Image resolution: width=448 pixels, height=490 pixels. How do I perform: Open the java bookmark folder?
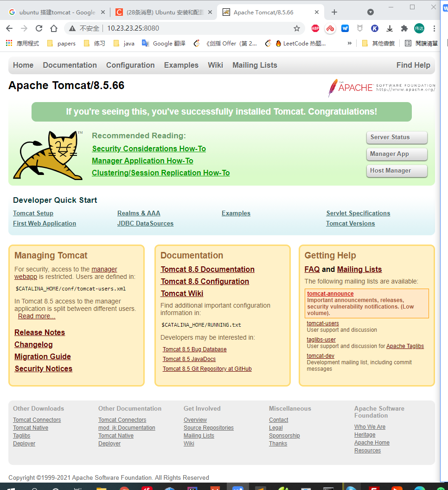coord(124,44)
